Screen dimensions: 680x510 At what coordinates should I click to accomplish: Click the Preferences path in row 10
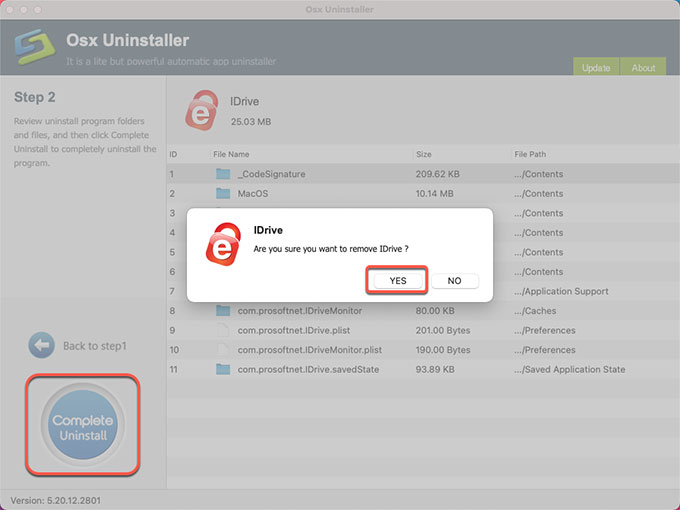click(545, 350)
